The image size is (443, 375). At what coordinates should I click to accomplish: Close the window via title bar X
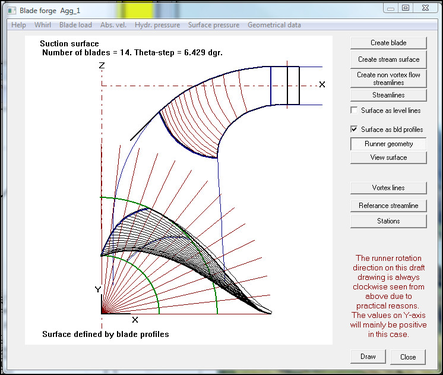point(425,8)
